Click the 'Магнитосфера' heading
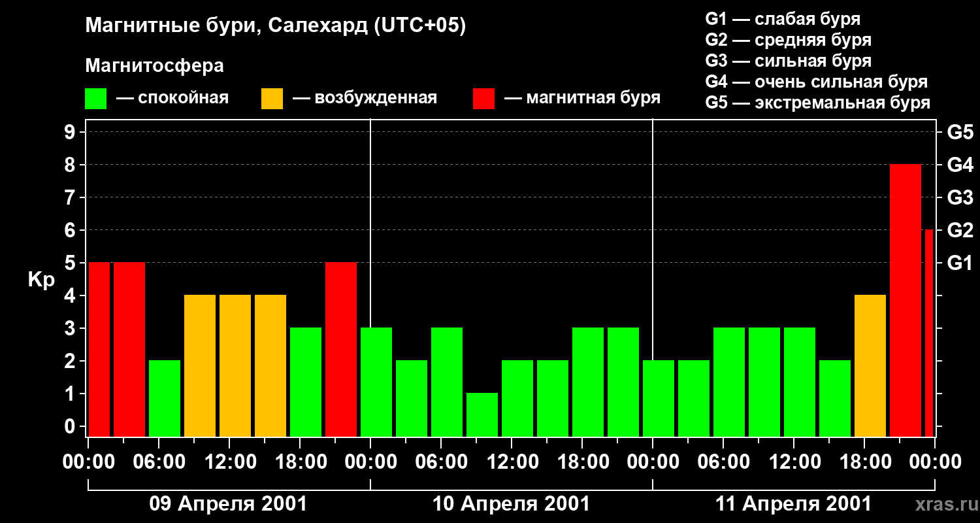 [154, 66]
